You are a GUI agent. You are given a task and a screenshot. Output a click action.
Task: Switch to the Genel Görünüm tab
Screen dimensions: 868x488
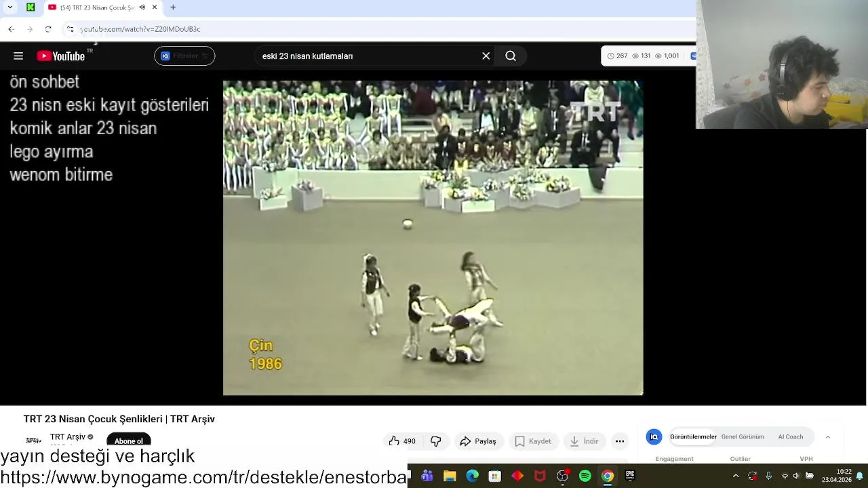[x=743, y=437]
